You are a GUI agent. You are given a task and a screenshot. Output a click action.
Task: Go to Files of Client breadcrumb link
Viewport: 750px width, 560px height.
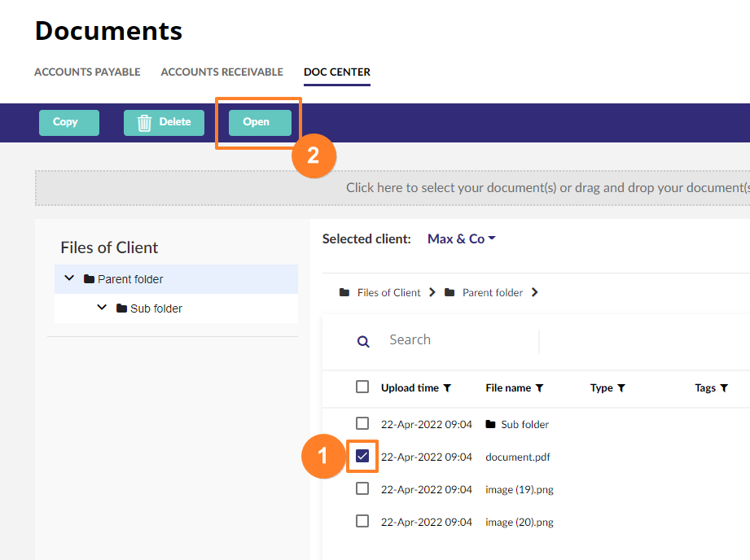pyautogui.click(x=389, y=293)
